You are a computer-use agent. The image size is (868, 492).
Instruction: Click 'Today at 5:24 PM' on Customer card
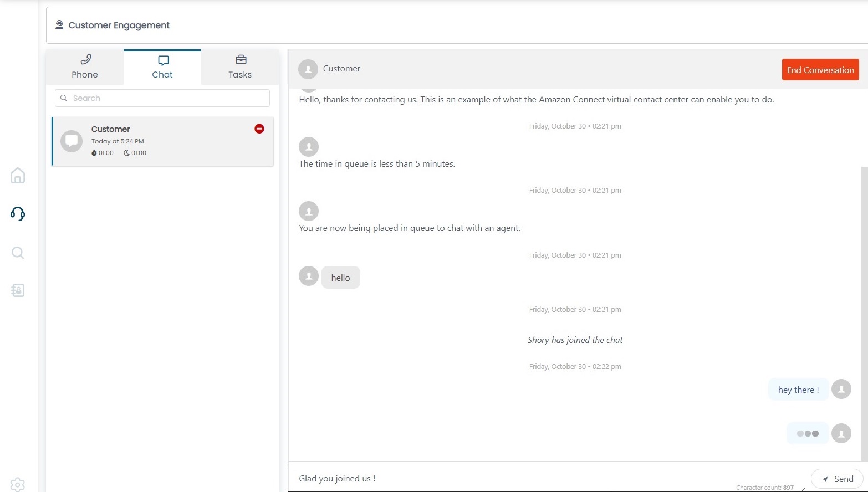point(118,141)
